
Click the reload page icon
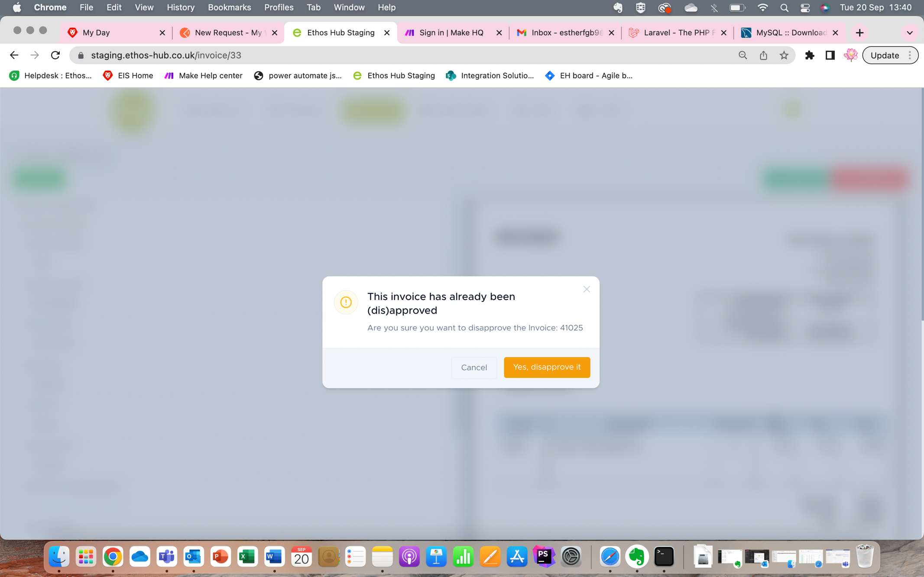(x=55, y=55)
